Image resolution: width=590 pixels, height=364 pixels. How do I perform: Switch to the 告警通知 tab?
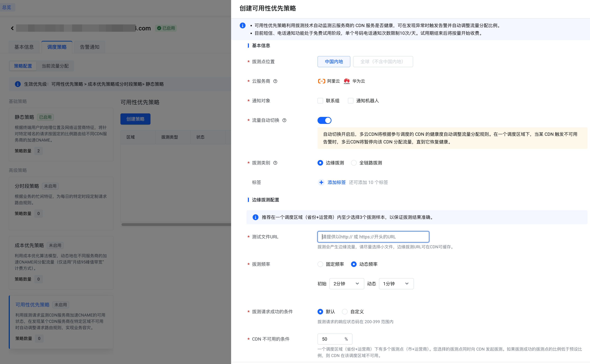(x=90, y=47)
